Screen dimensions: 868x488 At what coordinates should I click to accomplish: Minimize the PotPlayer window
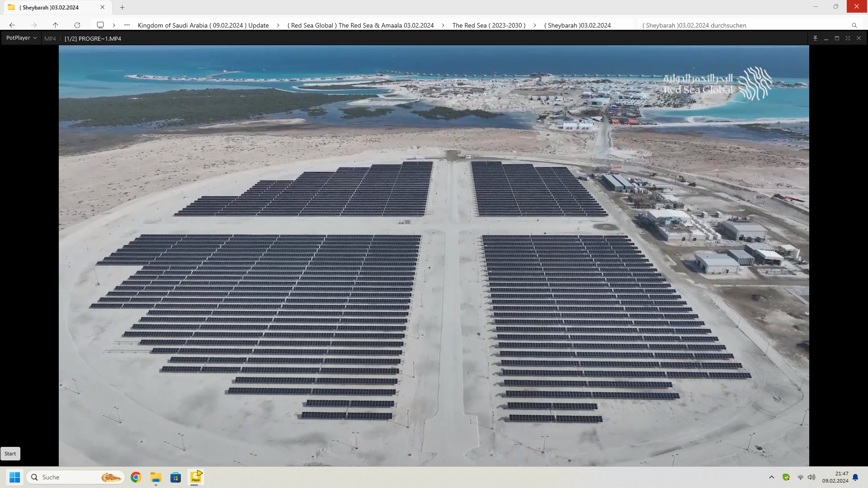826,38
